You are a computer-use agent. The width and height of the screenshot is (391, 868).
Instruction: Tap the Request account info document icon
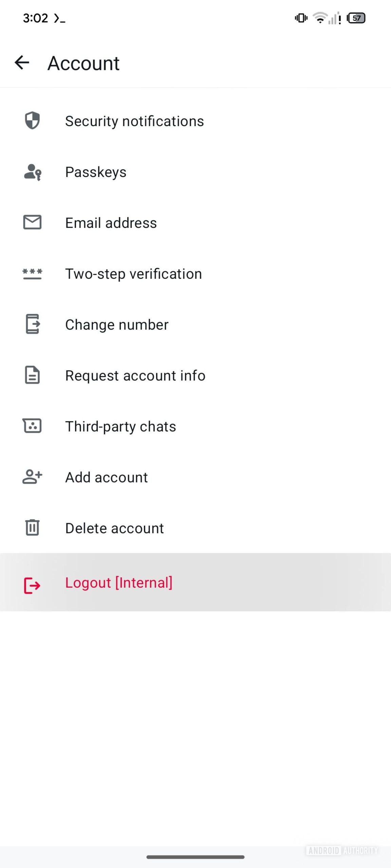point(32,375)
